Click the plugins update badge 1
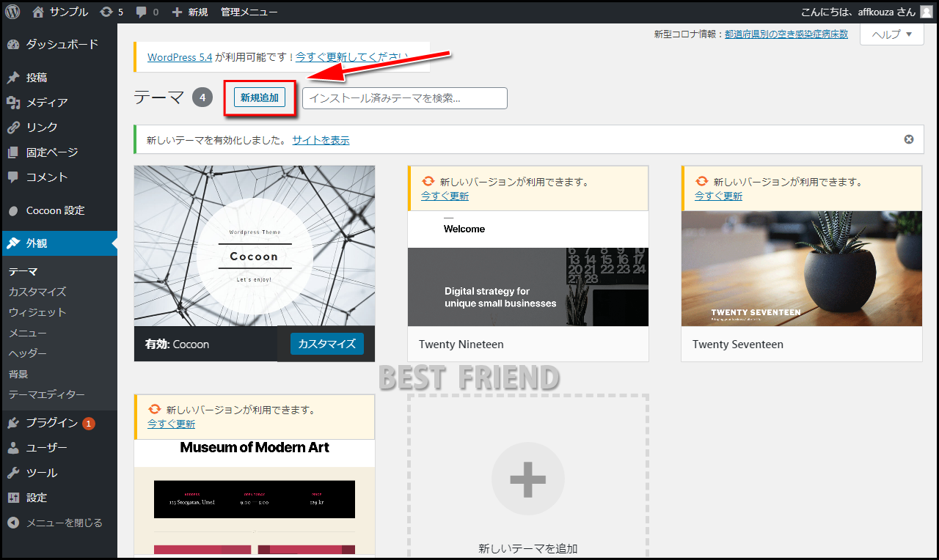The image size is (939, 560). click(89, 423)
